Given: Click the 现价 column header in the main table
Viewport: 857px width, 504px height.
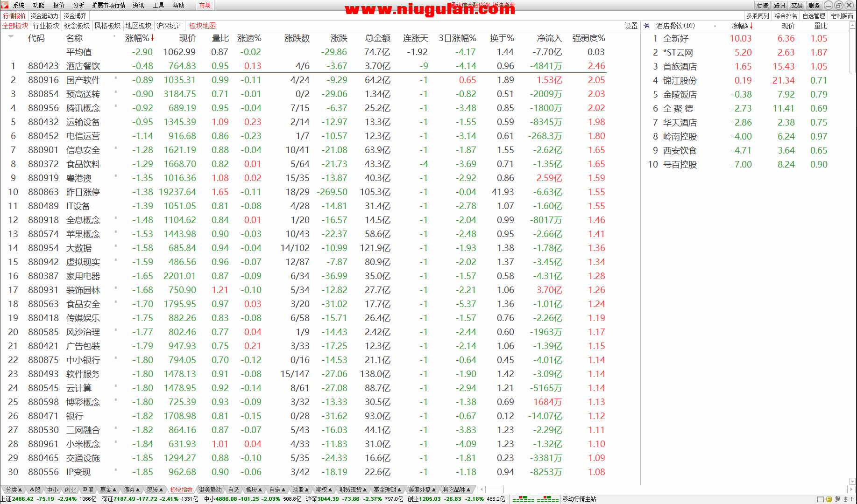Looking at the screenshot, I should coord(187,38).
